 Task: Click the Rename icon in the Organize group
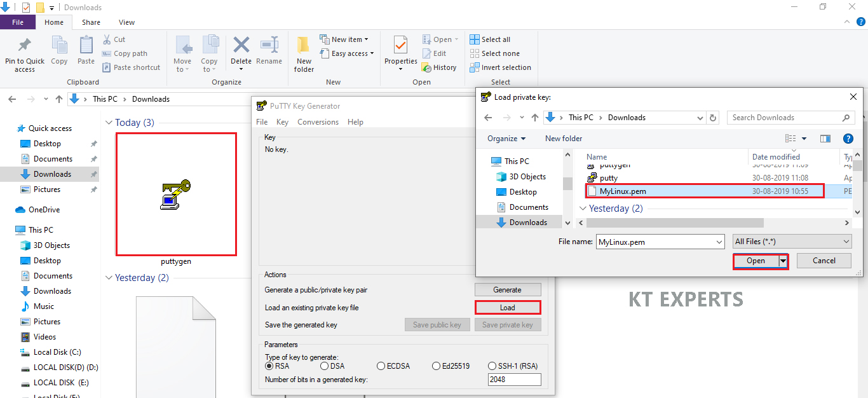269,50
